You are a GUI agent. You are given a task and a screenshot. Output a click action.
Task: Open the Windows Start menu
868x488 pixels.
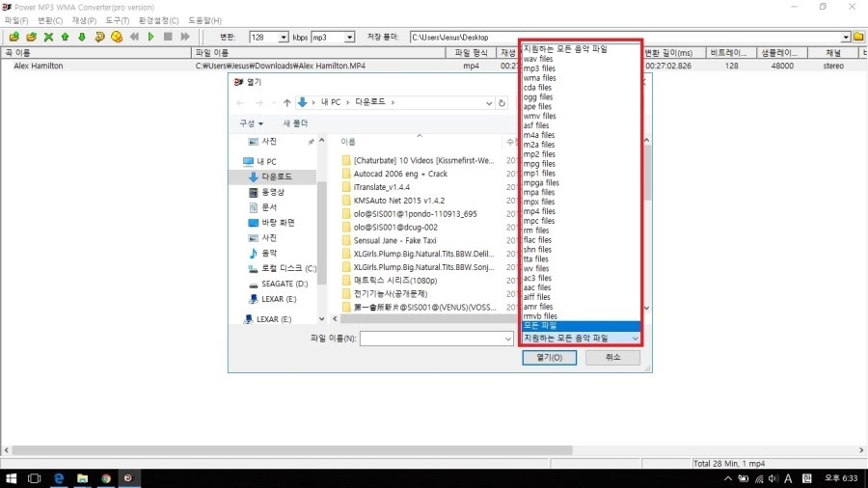pos(11,478)
